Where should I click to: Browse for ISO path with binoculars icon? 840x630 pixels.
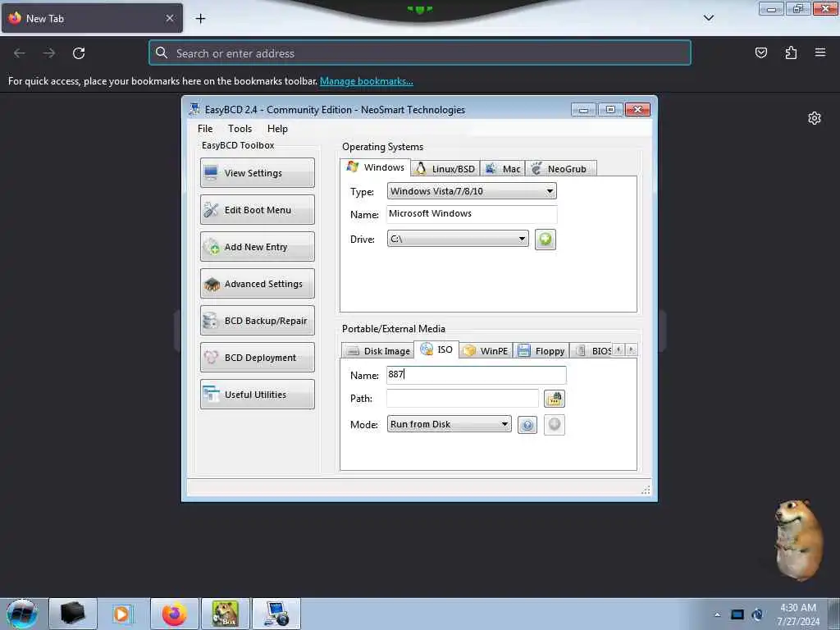(554, 399)
